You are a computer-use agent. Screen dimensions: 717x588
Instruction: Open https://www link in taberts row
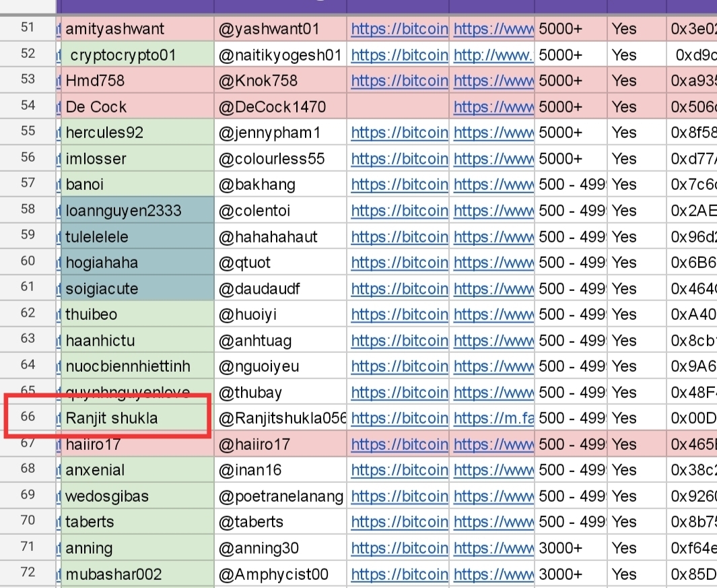coord(493,522)
